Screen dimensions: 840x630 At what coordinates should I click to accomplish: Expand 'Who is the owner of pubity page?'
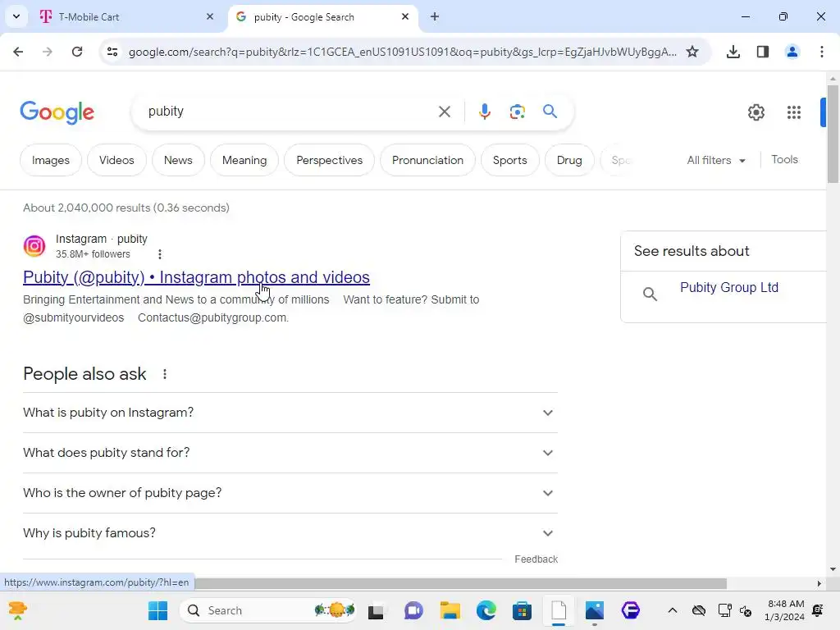290,493
